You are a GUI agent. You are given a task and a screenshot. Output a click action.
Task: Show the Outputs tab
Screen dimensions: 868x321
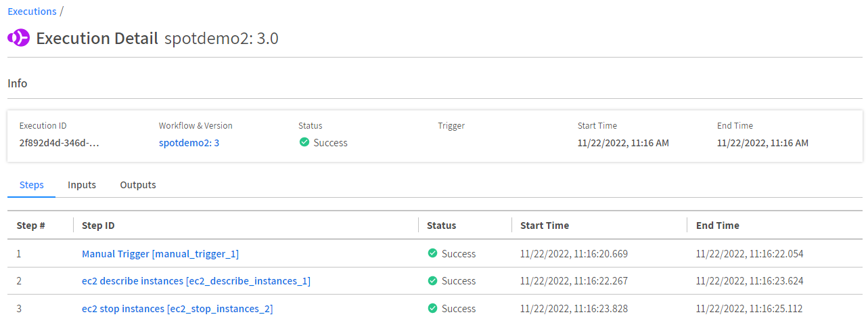coord(138,185)
